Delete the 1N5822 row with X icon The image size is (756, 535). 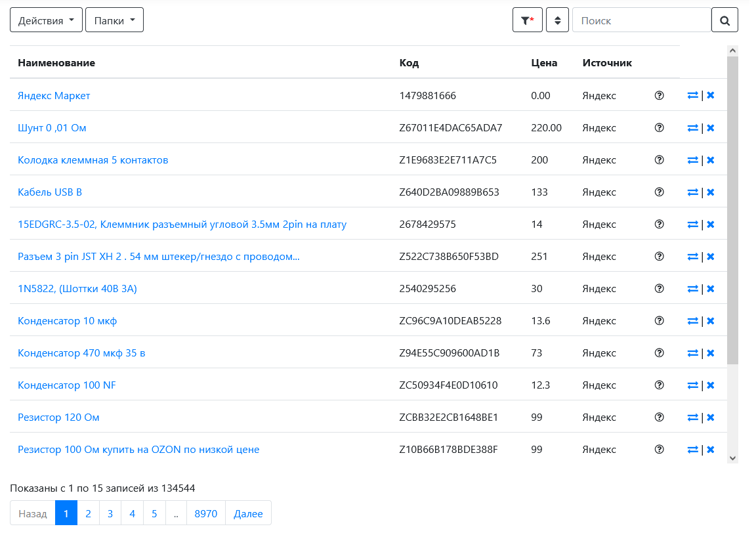click(711, 288)
